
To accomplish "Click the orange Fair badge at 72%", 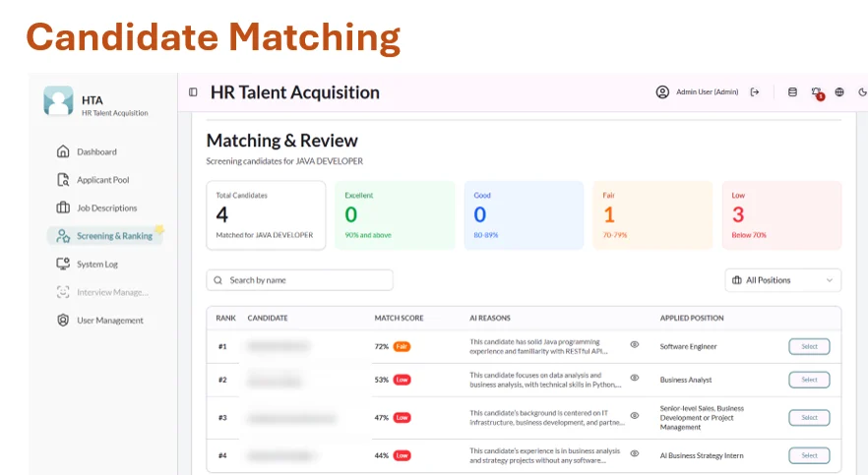I will tap(402, 347).
